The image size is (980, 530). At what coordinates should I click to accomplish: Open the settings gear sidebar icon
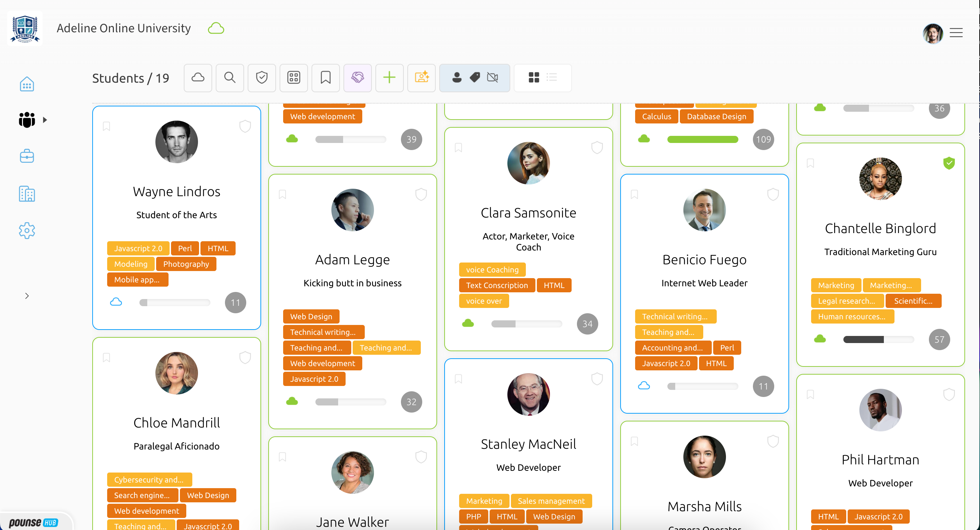coord(27,231)
